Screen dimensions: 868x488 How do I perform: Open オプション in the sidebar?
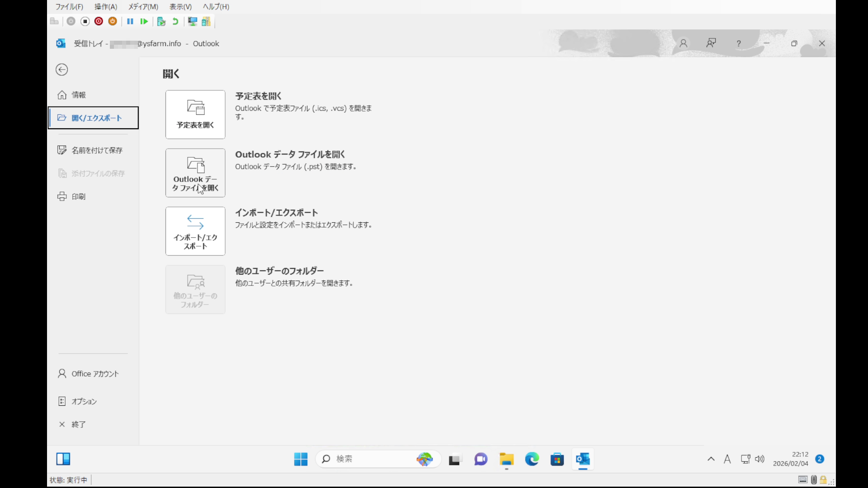point(84,401)
